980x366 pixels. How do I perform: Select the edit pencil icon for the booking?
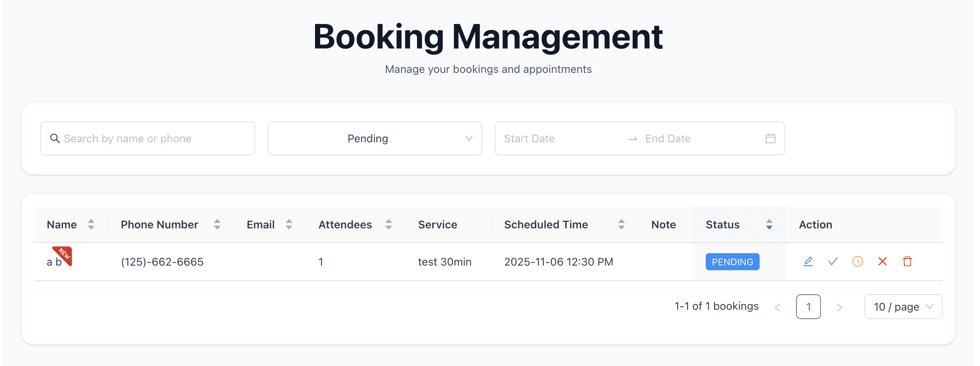coord(808,262)
